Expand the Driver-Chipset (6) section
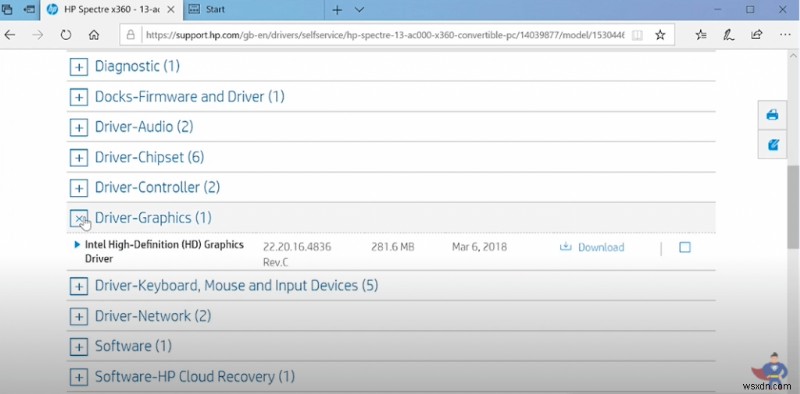Viewport: 800px width, 394px height. [79, 158]
